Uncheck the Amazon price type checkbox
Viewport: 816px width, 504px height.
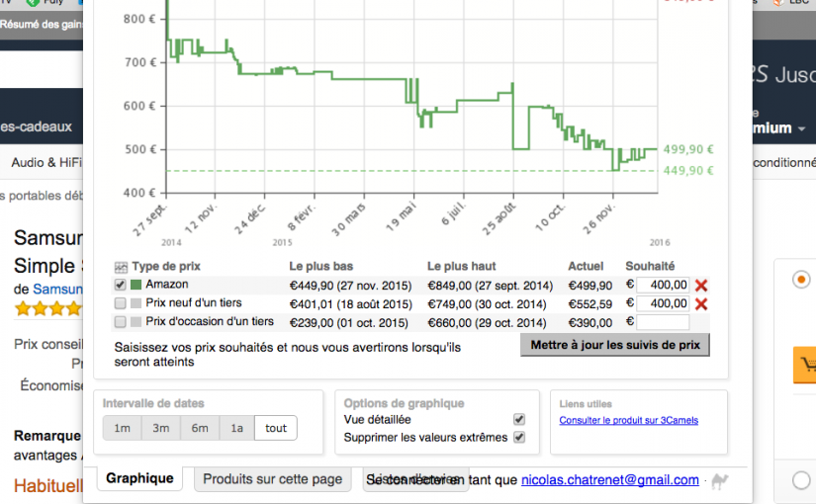point(121,285)
